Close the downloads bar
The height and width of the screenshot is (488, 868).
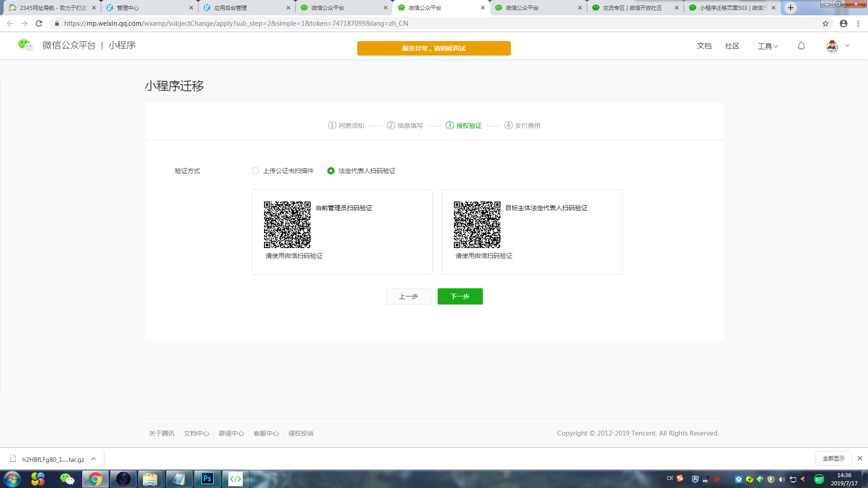pos(859,458)
